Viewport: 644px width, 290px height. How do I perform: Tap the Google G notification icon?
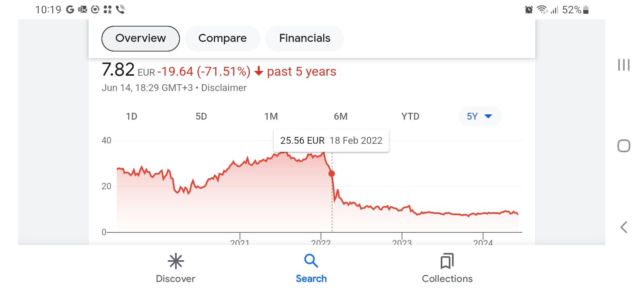coord(70,9)
